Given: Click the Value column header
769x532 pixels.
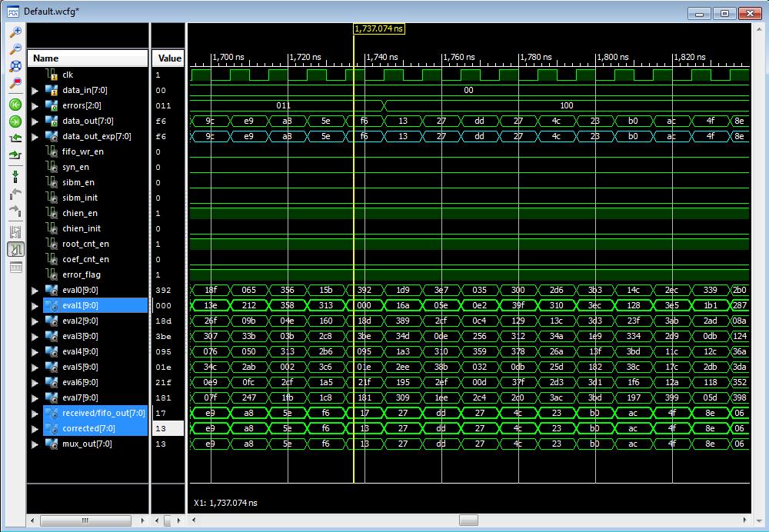Looking at the screenshot, I should click(x=168, y=58).
